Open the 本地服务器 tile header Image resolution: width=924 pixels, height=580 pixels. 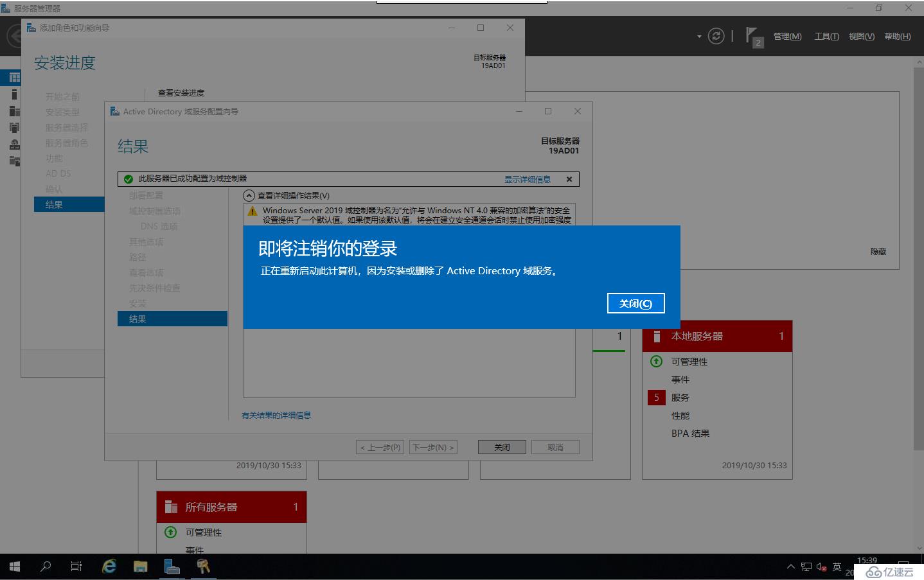click(x=717, y=336)
